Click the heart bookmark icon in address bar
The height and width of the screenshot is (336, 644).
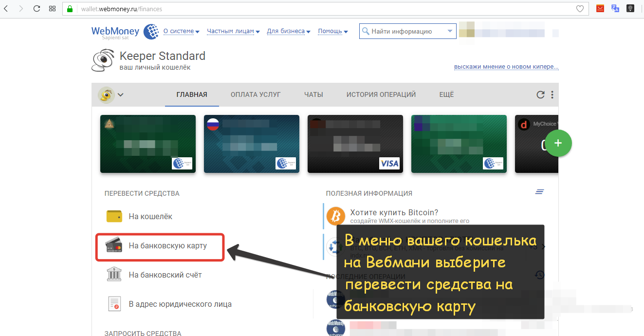pos(580,9)
